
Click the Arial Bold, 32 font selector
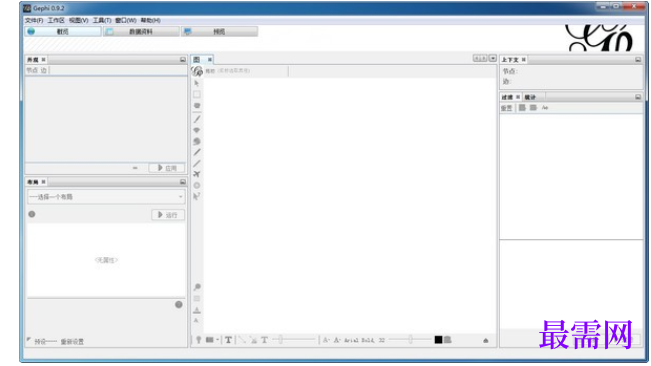point(365,340)
